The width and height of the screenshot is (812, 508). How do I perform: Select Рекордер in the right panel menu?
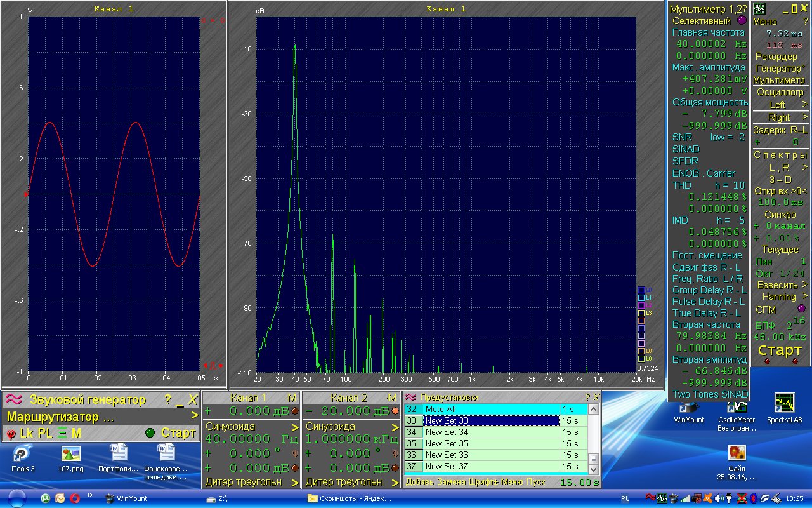coord(776,57)
